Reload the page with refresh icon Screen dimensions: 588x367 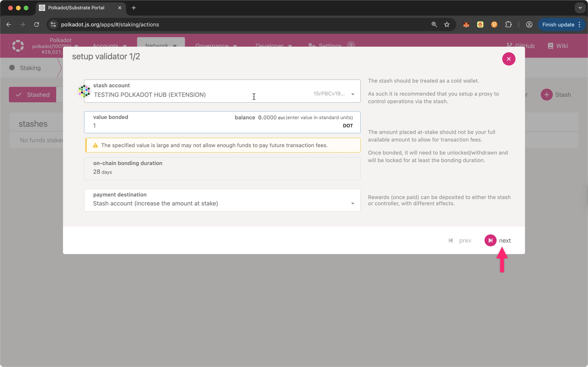pos(37,24)
